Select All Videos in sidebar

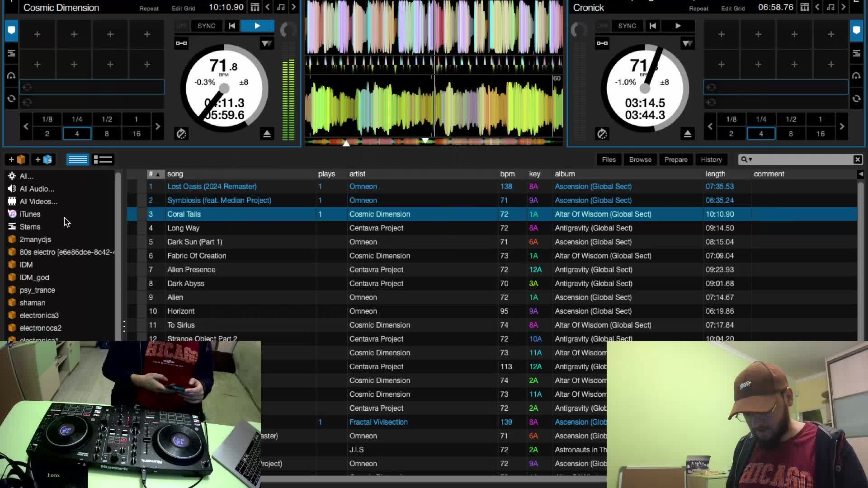tap(38, 202)
